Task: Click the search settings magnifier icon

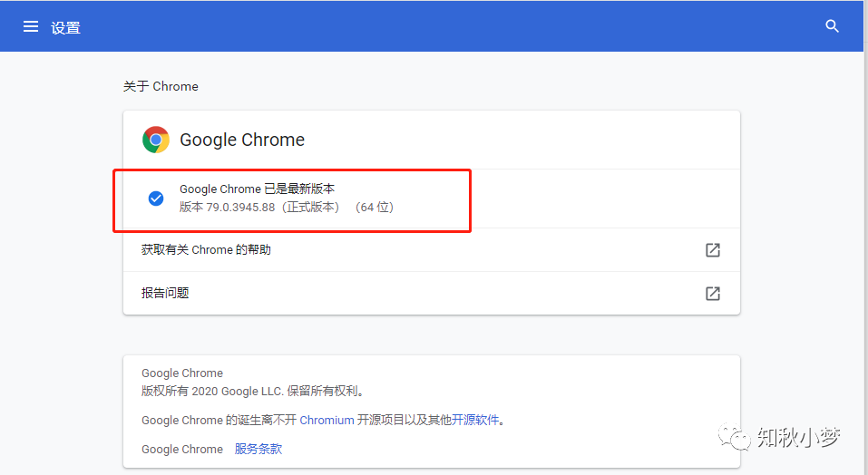Action: (832, 26)
